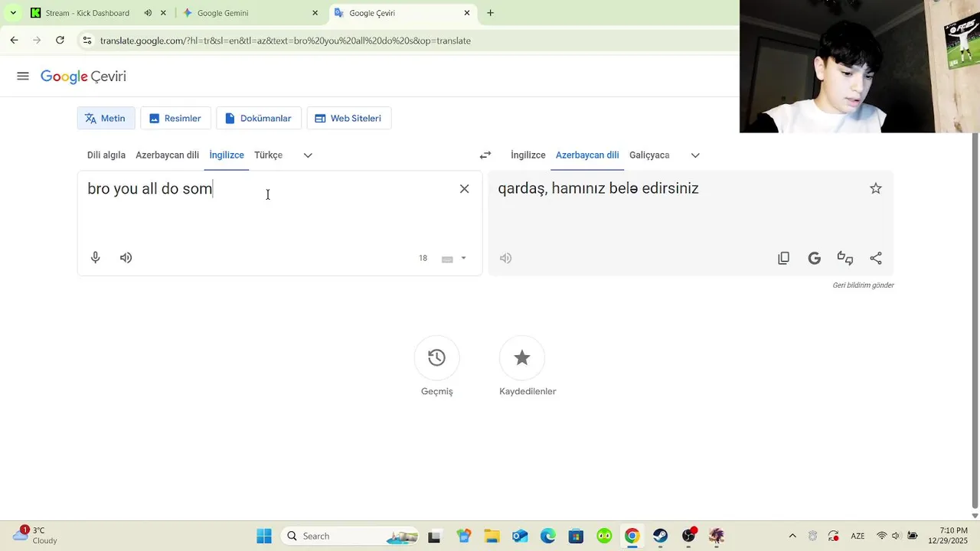Listen to the source text
Image resolution: width=980 pixels, height=551 pixels.
click(x=126, y=258)
